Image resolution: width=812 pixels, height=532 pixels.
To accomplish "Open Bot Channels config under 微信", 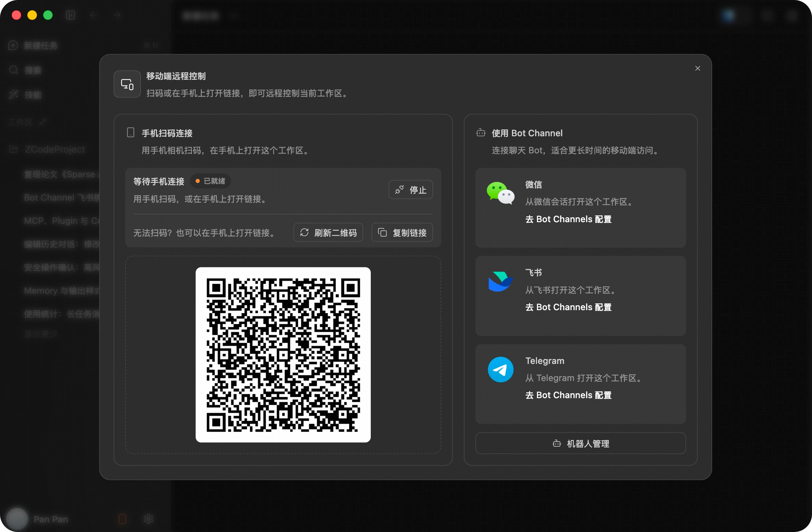I will (568, 219).
